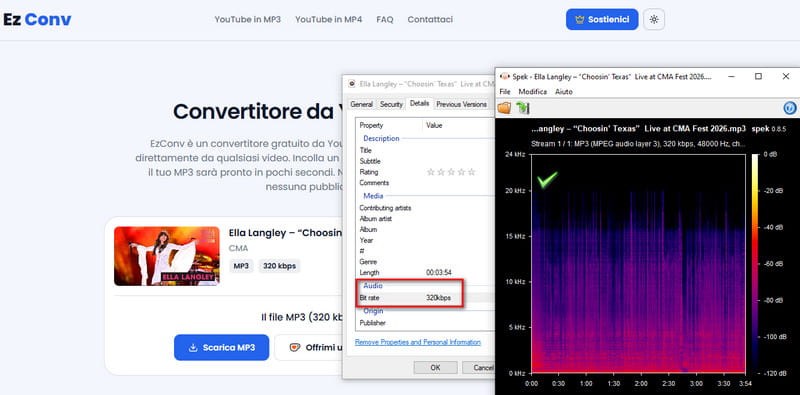Click Spek save spectrogram toolbar icon
This screenshot has width=800, height=395.
pos(522,108)
